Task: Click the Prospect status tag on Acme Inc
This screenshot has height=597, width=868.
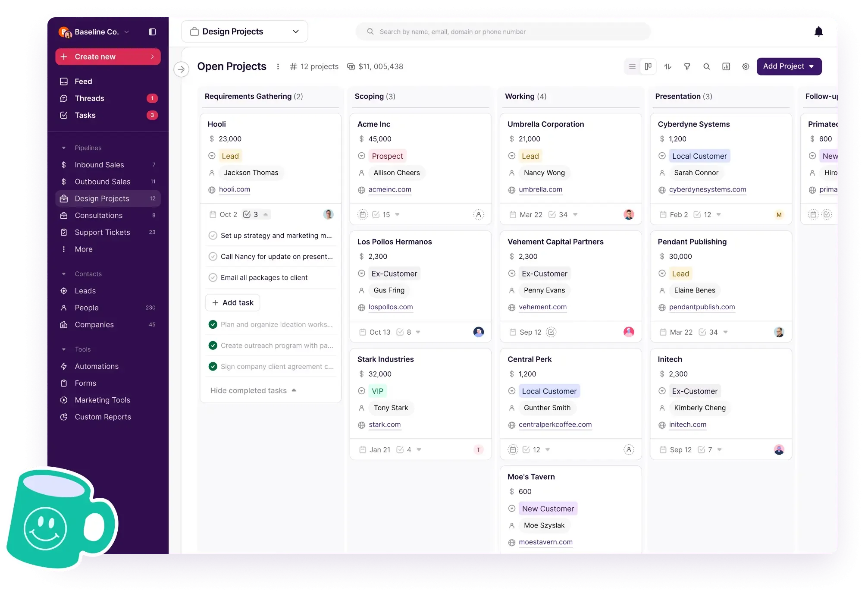Action: click(387, 156)
